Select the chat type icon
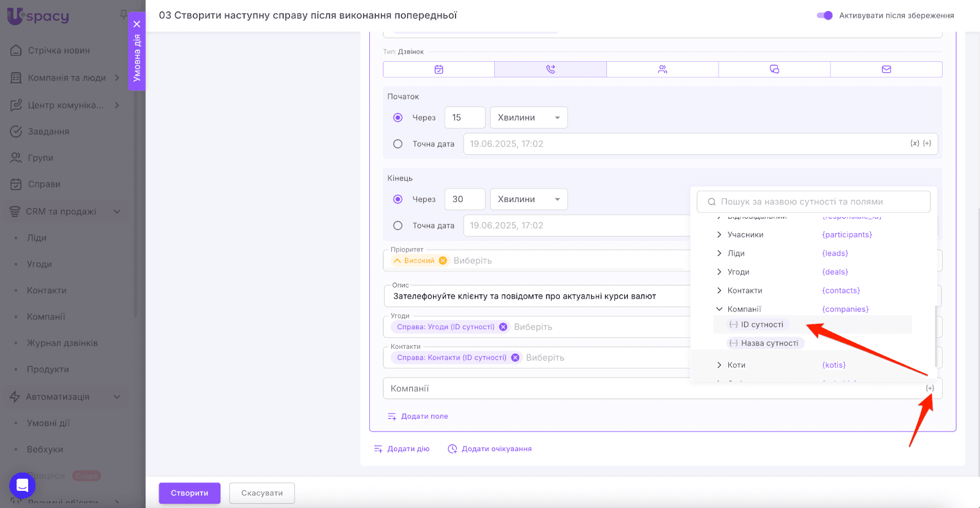 click(774, 70)
